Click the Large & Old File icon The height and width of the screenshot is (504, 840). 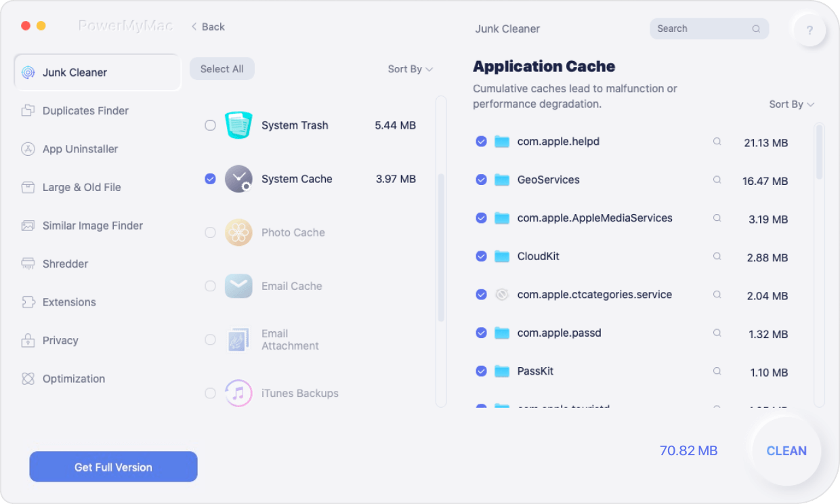tap(28, 187)
